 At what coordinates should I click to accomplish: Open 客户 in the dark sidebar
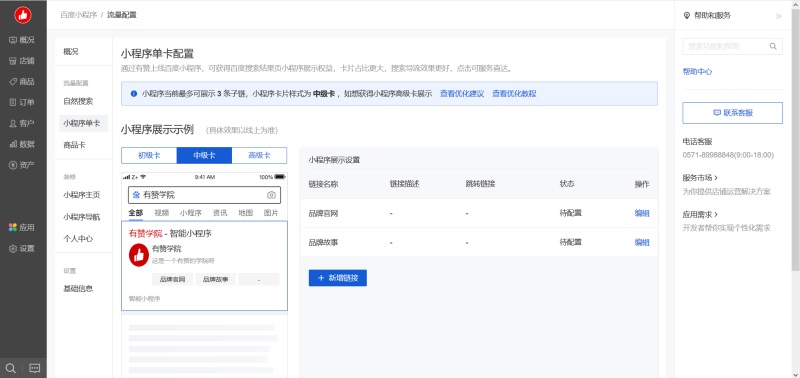pos(23,123)
